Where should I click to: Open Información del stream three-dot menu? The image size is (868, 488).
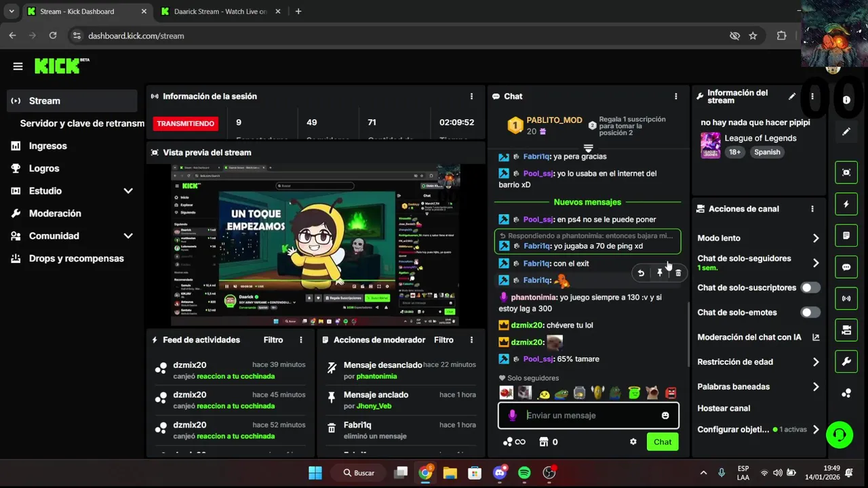tap(812, 96)
